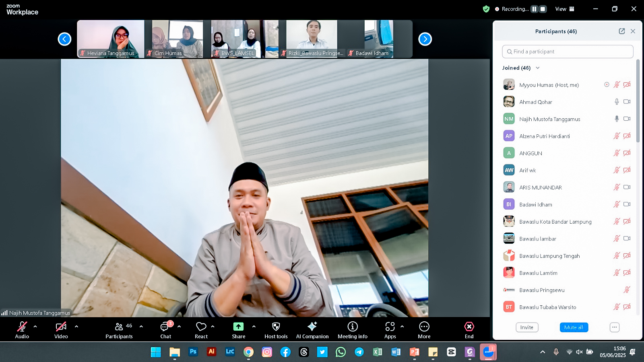
Task: Show Meeting info
Action: (x=353, y=330)
